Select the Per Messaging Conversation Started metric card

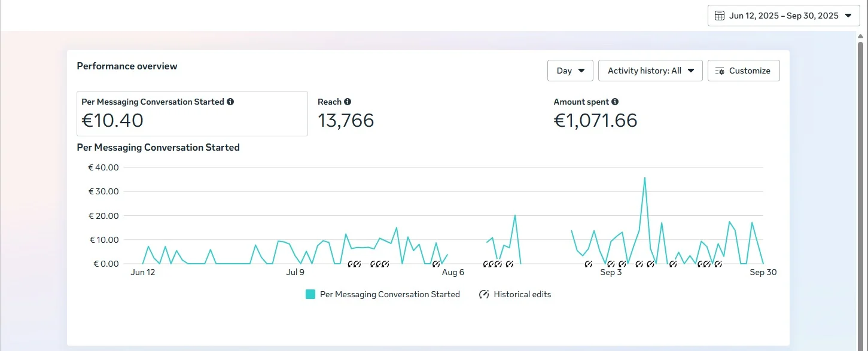click(x=192, y=114)
